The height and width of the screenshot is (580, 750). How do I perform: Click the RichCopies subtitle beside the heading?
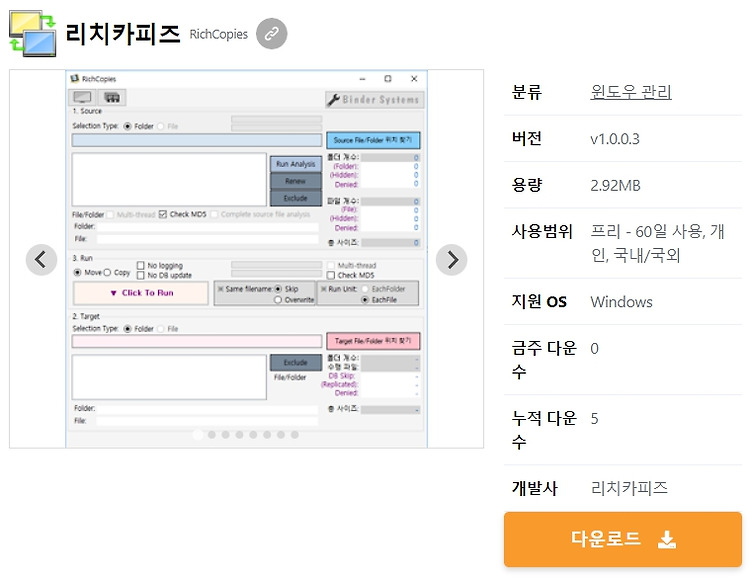219,34
